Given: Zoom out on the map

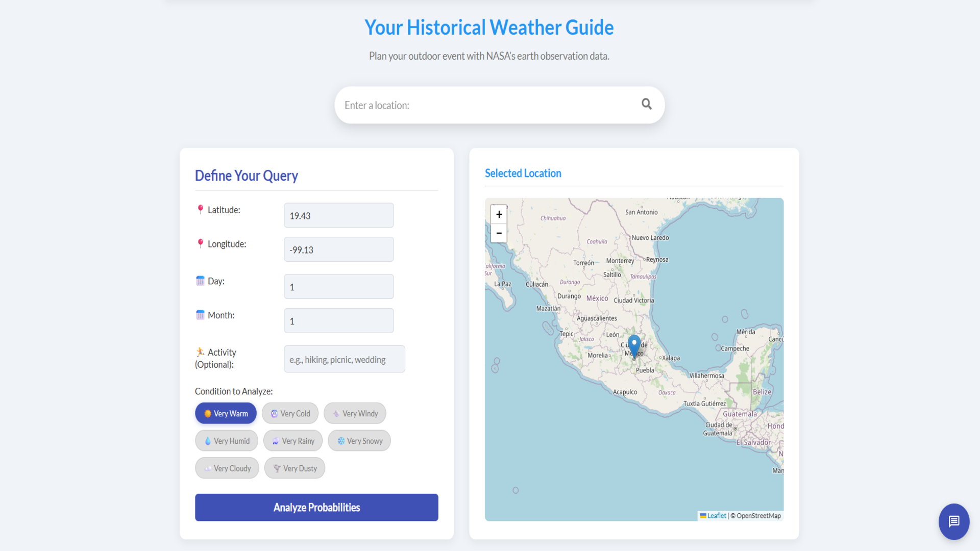Looking at the screenshot, I should click(499, 233).
